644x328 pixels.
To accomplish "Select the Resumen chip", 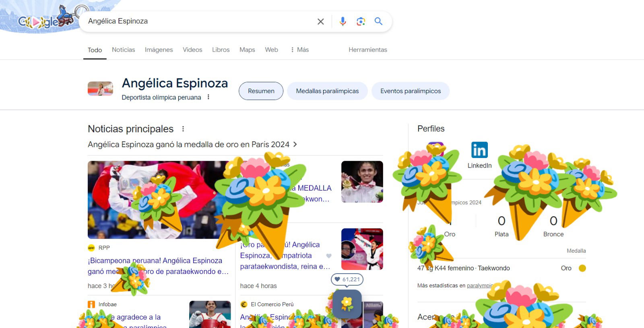I will click(261, 91).
